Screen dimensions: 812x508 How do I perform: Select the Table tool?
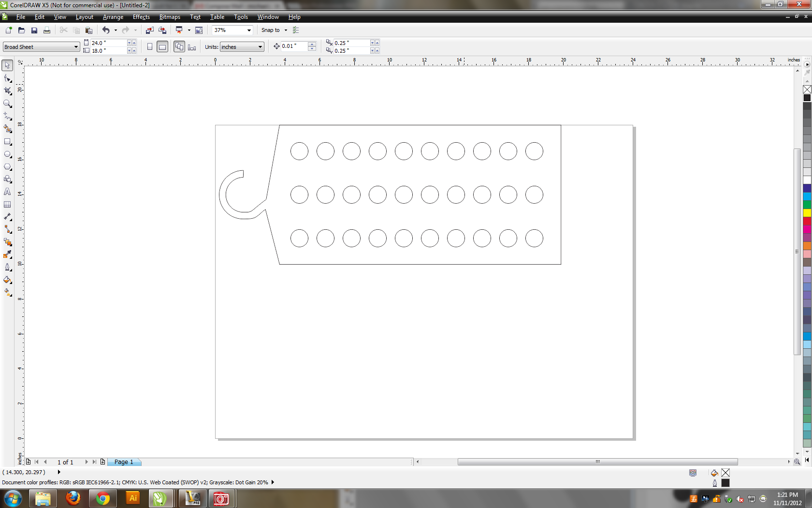coord(7,205)
